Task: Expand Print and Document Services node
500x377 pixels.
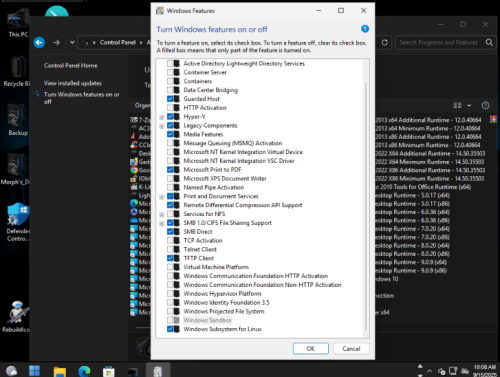Action: (x=162, y=197)
